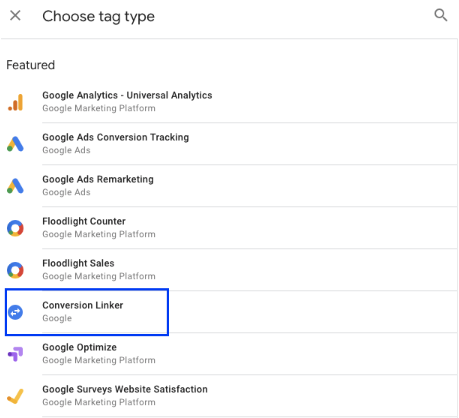
Task: Click the Google Surveys checkmark icon
Action: pos(15,396)
